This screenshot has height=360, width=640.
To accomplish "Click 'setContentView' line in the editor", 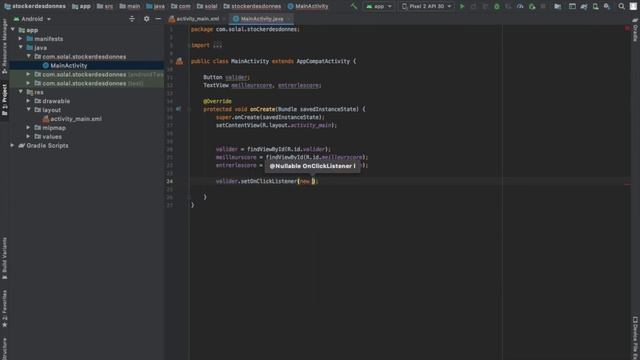I will (x=276, y=125).
